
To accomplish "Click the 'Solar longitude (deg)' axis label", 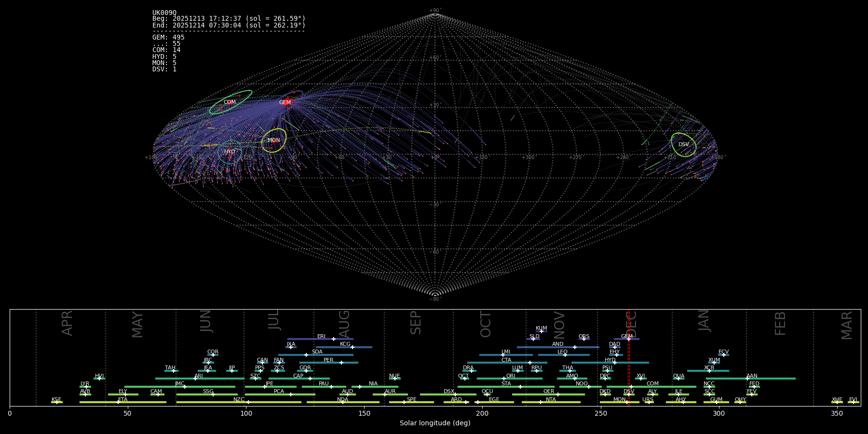I will [x=435, y=423].
